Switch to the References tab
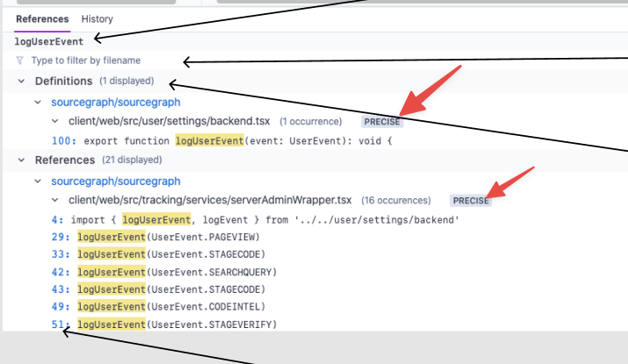Screen dimensions: 628x364 (42, 18)
